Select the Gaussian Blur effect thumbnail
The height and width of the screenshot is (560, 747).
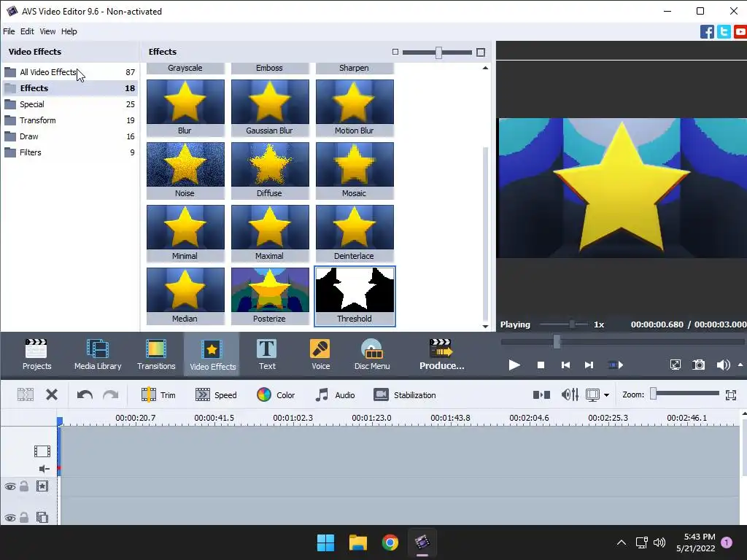pos(270,108)
